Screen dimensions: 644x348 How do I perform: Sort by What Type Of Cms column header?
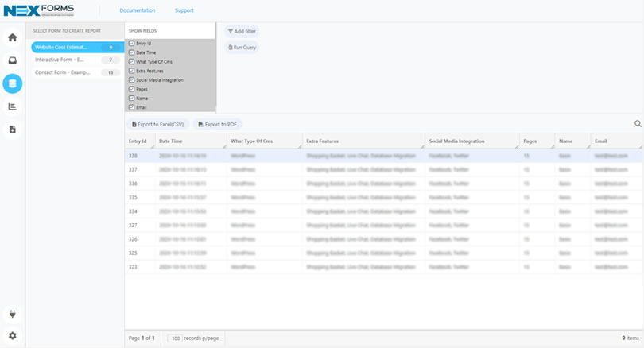tap(264, 141)
